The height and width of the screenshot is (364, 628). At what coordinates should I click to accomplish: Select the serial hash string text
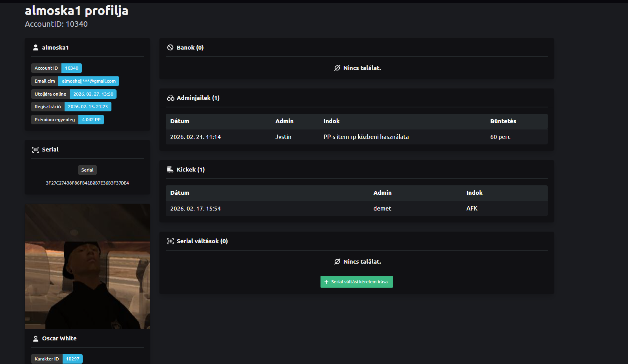[87, 183]
